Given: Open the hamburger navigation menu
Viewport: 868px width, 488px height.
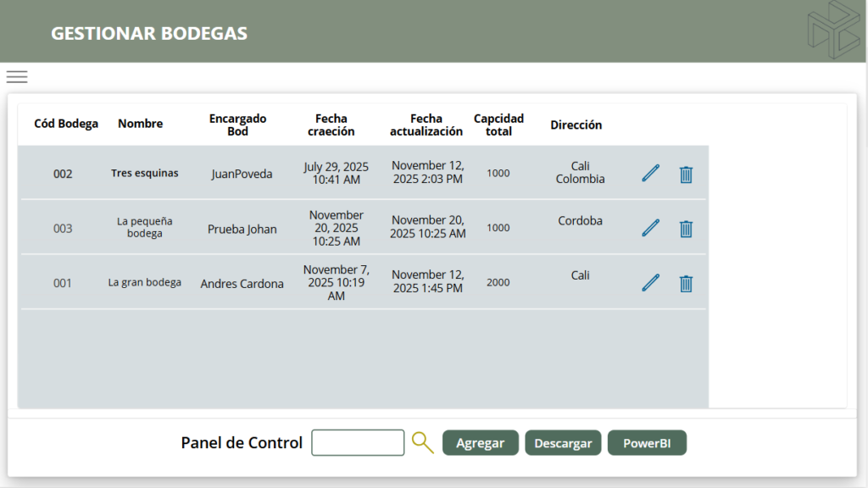Looking at the screenshot, I should click(17, 77).
